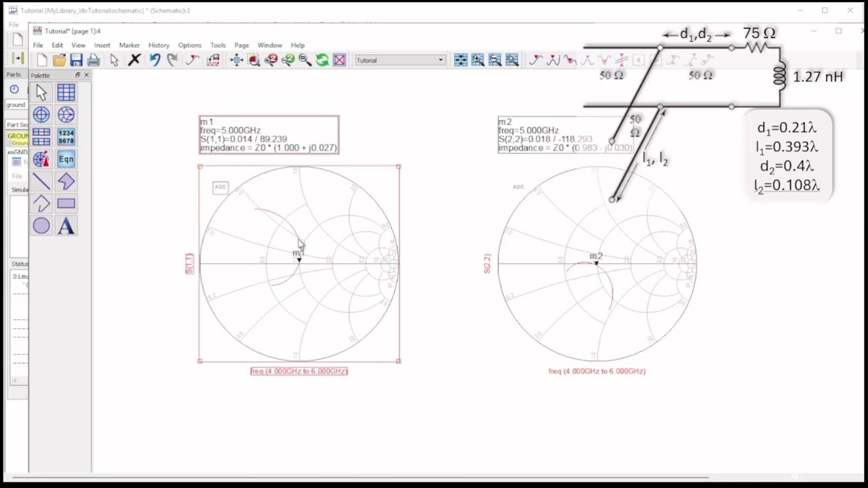The image size is (868, 488).
Task: Click the m1 marker readout box
Action: pyautogui.click(x=269, y=135)
